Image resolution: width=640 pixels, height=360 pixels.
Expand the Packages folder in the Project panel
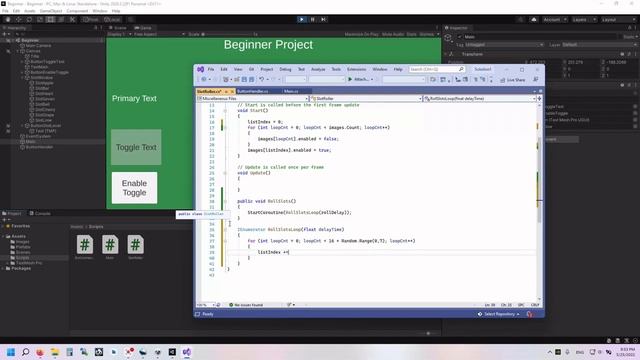click(3, 268)
